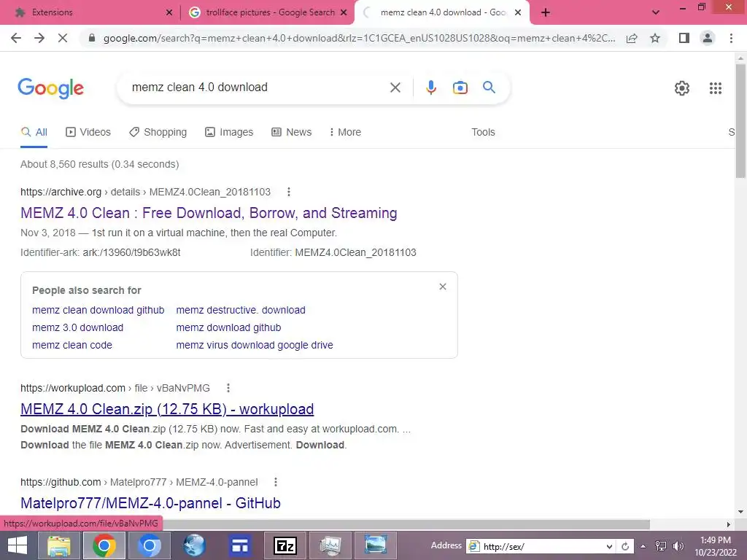Search memz 3.0 download suggestion
747x560 pixels.
coord(77,327)
